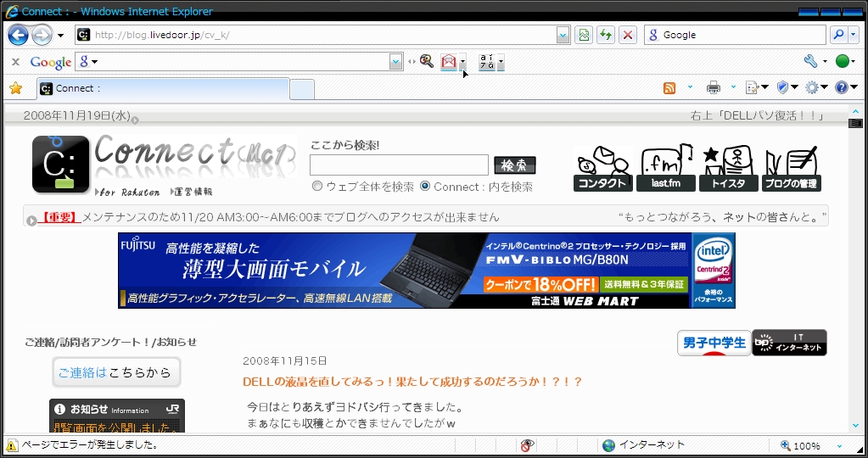
Task: Click the 運営情報 link under logo
Action: click(x=192, y=192)
